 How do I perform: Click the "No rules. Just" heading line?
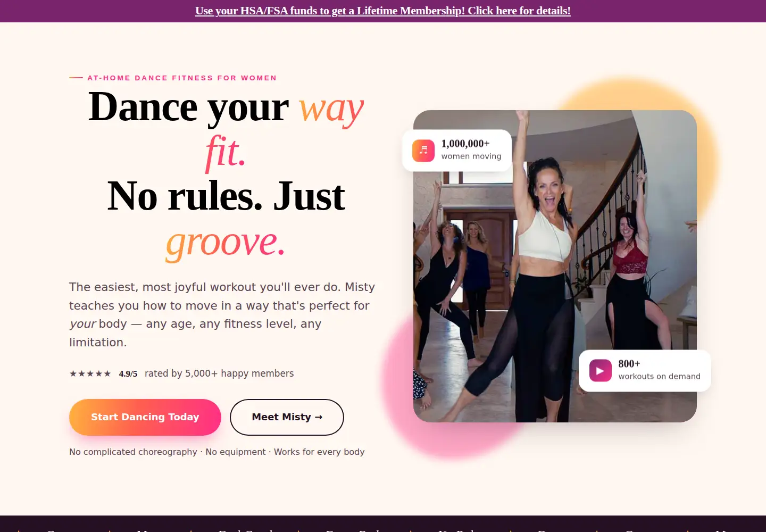[227, 196]
